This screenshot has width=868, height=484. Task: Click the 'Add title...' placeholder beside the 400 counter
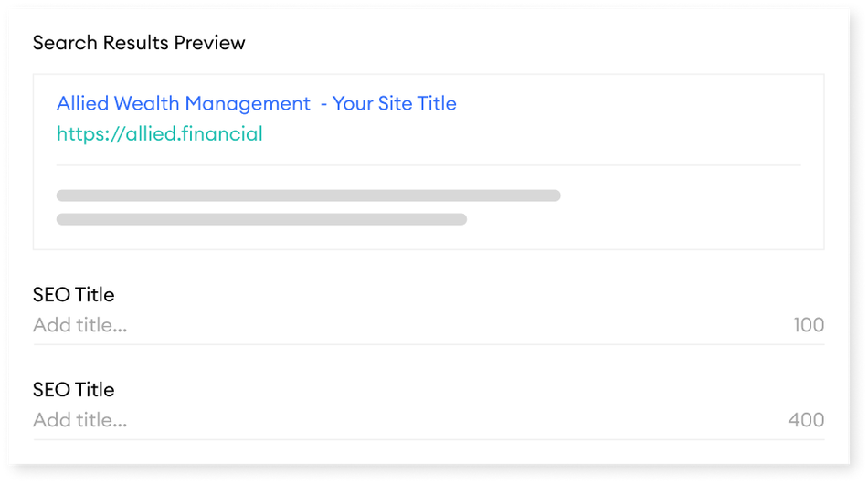(x=79, y=420)
